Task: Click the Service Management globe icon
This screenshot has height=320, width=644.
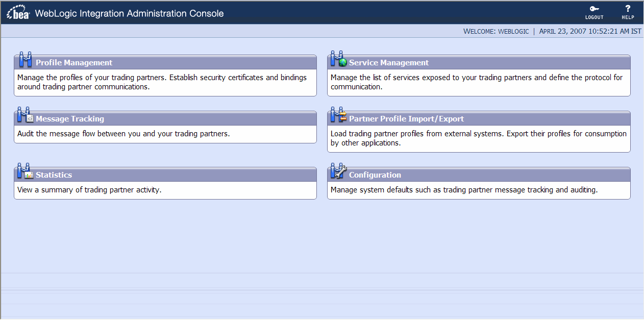Action: tap(339, 60)
